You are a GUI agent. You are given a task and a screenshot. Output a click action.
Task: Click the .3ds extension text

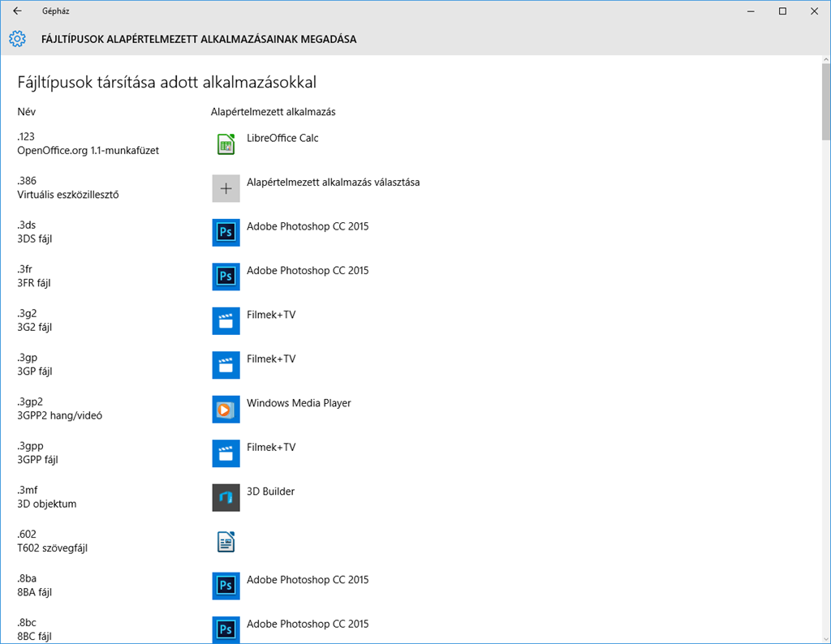click(27, 225)
